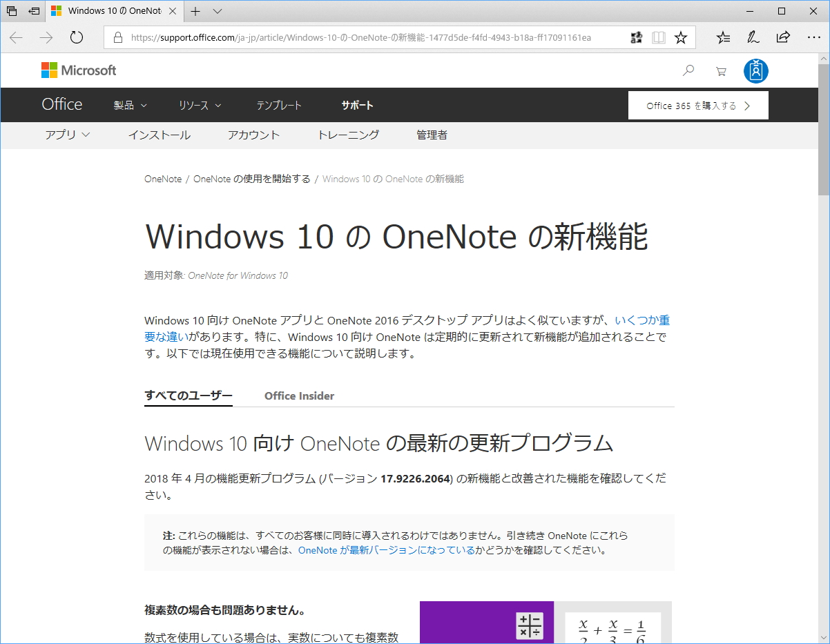Open the アプリ dropdown
This screenshot has width=830, height=644.
67,135
